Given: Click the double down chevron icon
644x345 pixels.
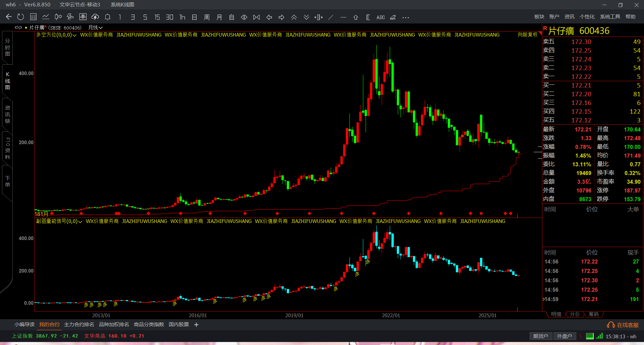Looking at the screenshot, I should (x=306, y=17).
